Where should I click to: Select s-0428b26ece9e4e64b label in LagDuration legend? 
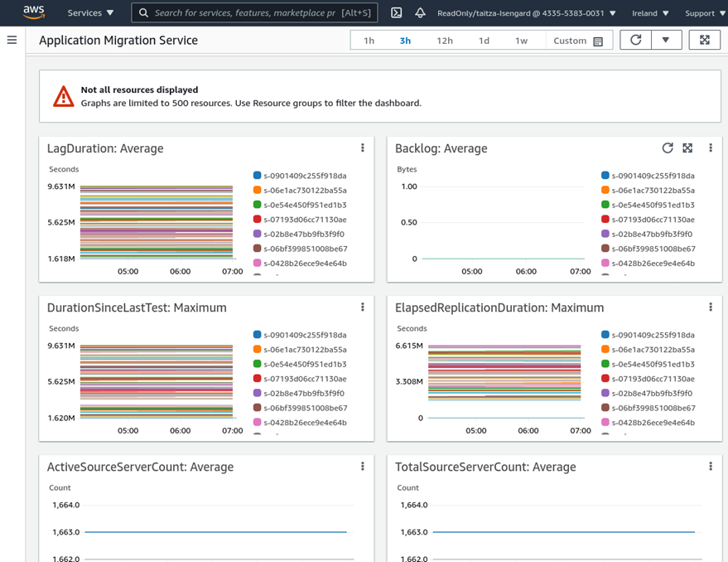click(305, 263)
